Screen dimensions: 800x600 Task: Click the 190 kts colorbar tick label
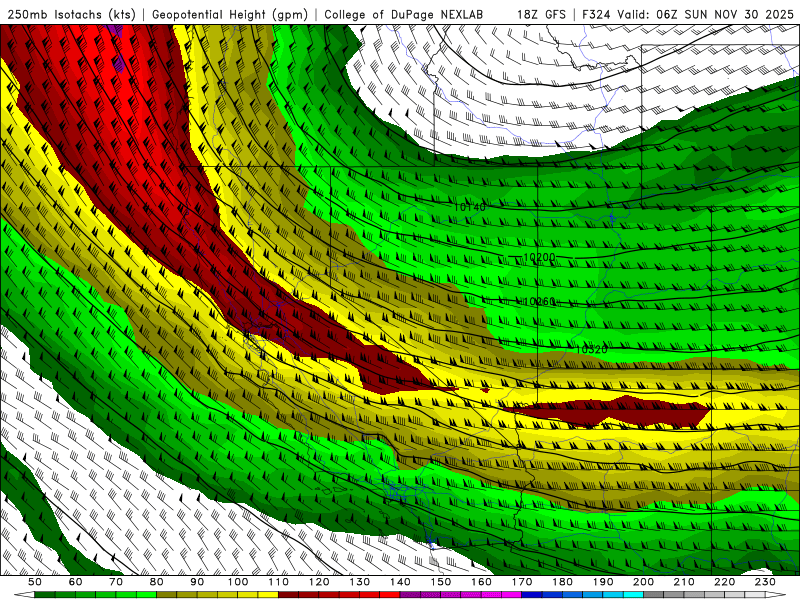coord(603,582)
